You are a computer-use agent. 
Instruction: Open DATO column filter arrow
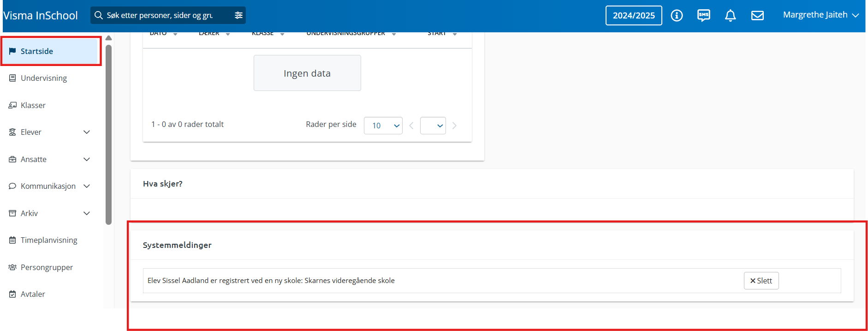click(175, 34)
